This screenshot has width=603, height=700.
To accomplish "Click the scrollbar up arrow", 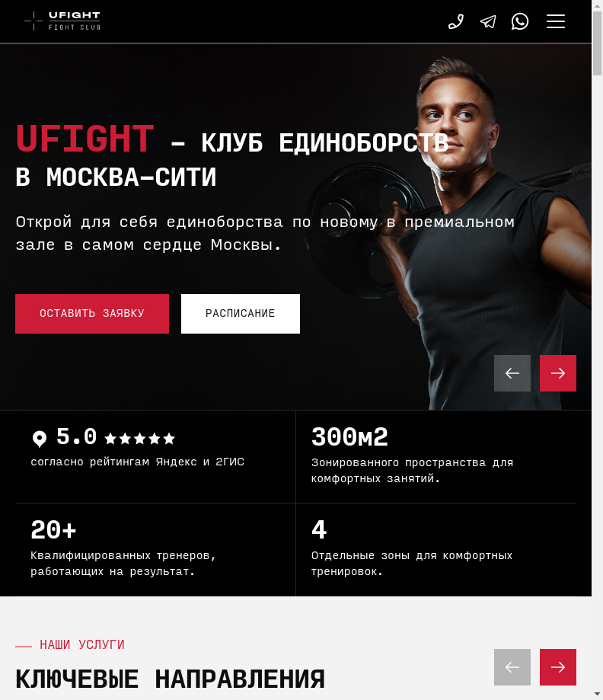I will (597, 5).
